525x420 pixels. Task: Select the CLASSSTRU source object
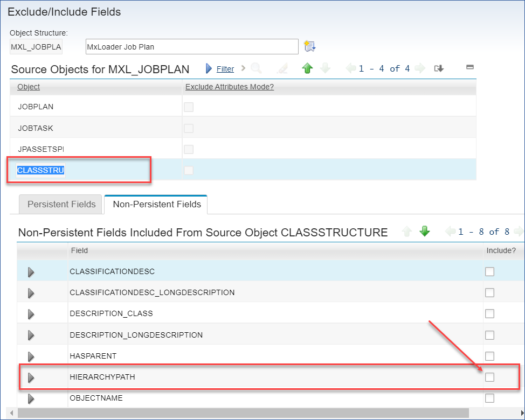click(x=40, y=170)
